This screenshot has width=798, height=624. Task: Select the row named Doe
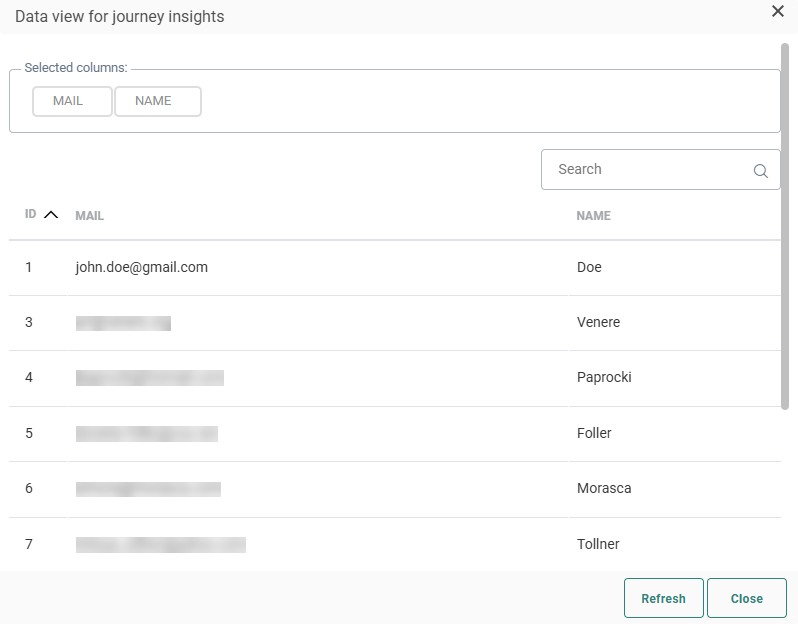[589, 267]
